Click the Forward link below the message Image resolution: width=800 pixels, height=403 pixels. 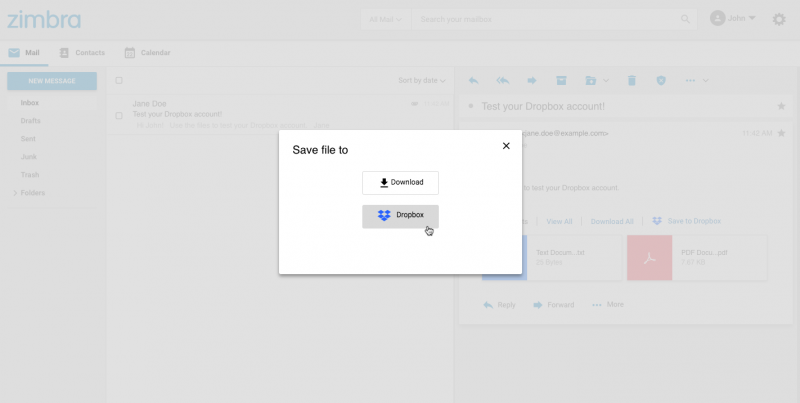tap(554, 305)
